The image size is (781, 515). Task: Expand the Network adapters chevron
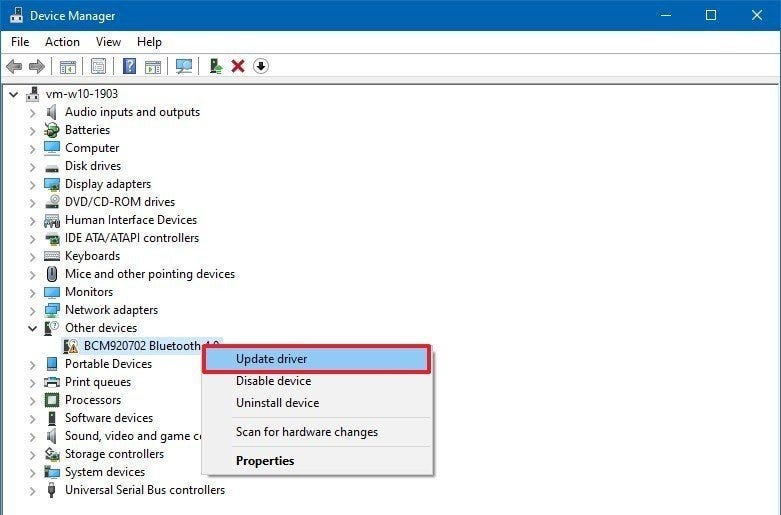[x=32, y=310]
